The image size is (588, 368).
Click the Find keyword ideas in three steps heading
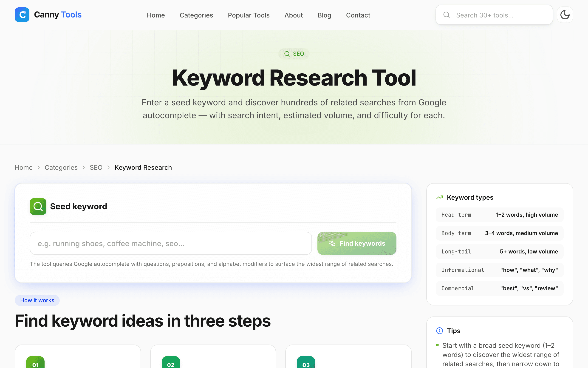point(143,321)
